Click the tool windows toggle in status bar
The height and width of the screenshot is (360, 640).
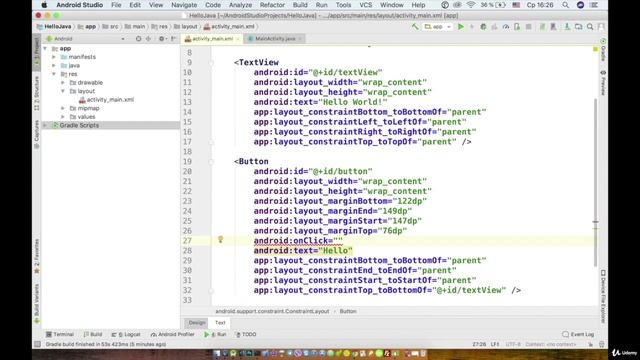[x=37, y=344]
